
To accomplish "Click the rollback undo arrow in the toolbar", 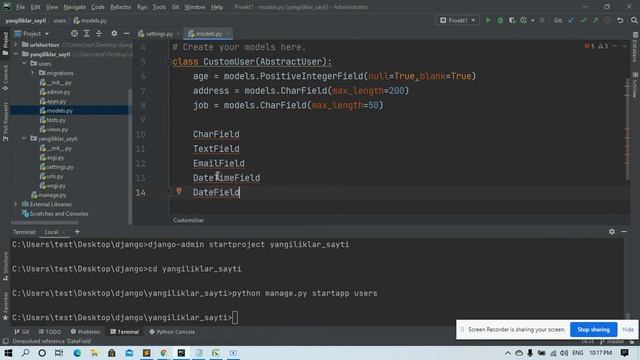I will tap(620, 20).
